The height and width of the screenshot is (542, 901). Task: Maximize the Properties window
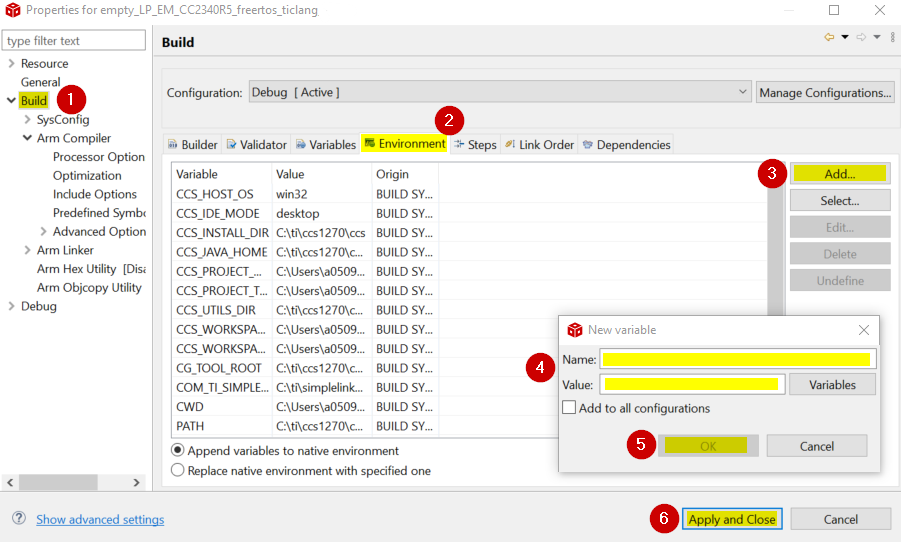pos(834,10)
